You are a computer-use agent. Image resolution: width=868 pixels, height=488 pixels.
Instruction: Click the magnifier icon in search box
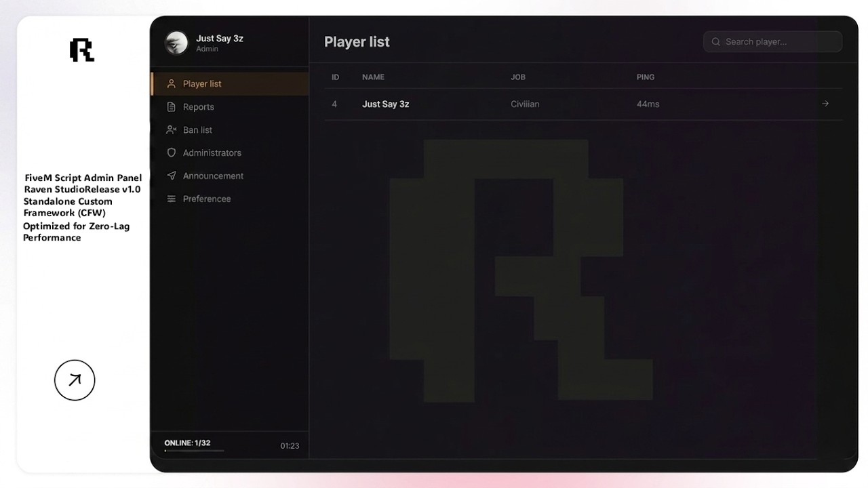point(716,42)
